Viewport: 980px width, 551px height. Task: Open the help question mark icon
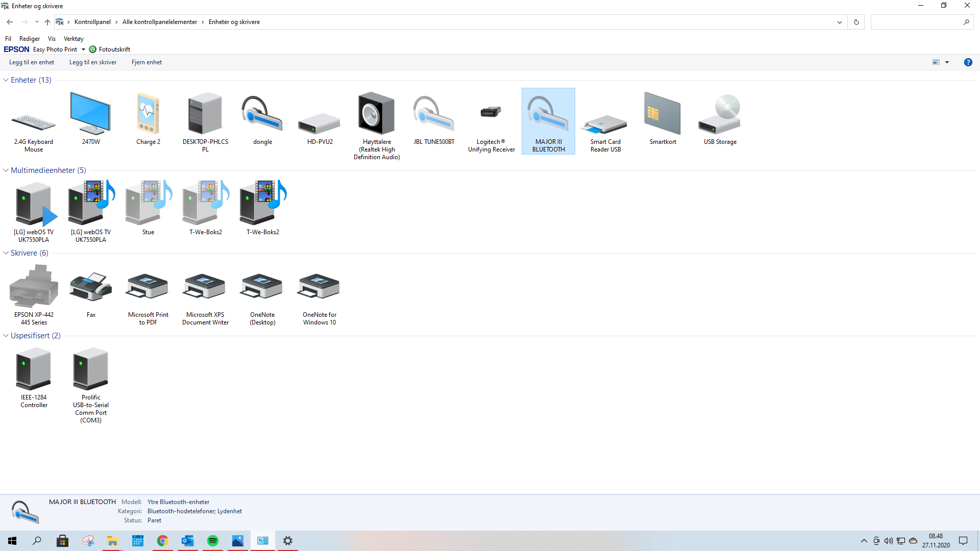[968, 62]
